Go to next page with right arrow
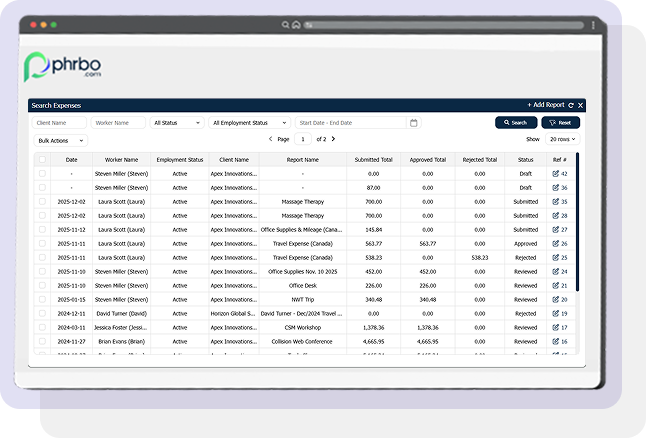The width and height of the screenshot is (646, 438). pyautogui.click(x=333, y=140)
